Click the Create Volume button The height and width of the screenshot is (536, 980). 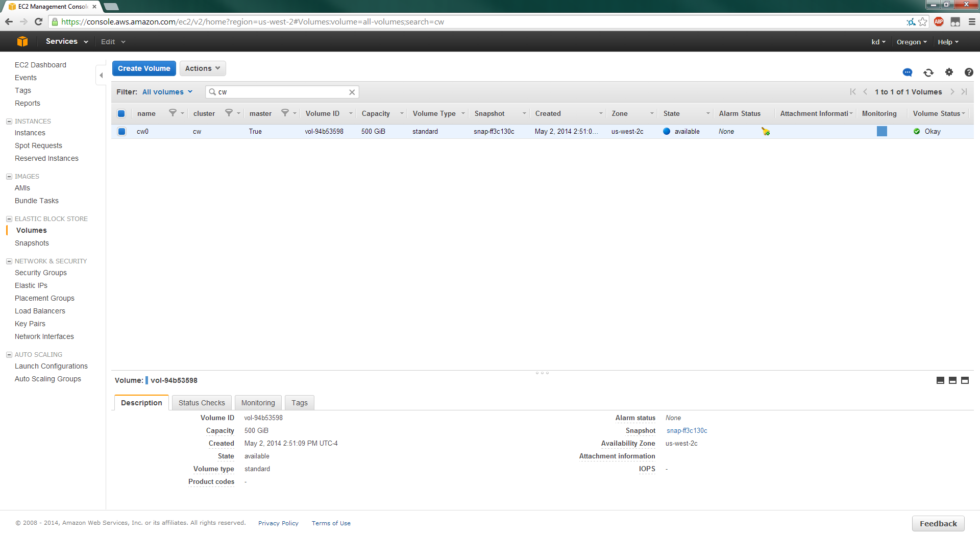[144, 68]
